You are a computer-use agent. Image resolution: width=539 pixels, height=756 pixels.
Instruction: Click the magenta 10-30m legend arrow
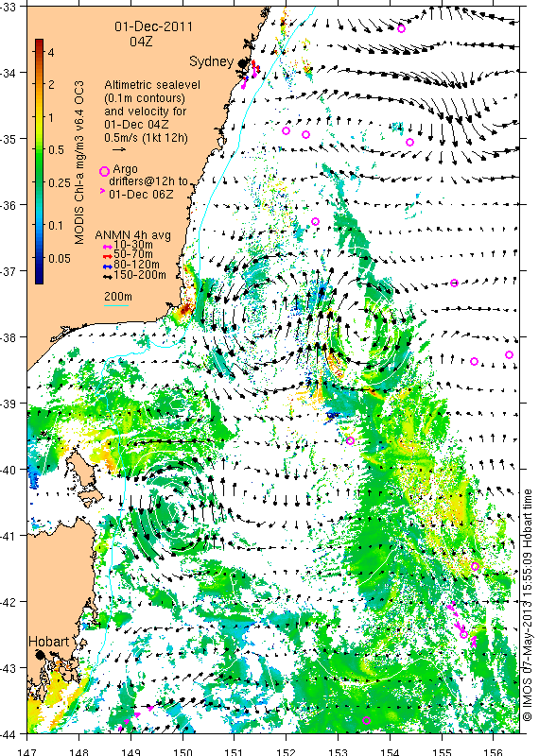[108, 248]
